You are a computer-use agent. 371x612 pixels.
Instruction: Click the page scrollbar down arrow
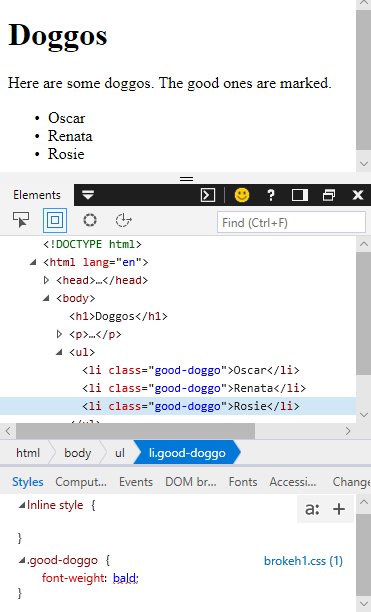(364, 164)
